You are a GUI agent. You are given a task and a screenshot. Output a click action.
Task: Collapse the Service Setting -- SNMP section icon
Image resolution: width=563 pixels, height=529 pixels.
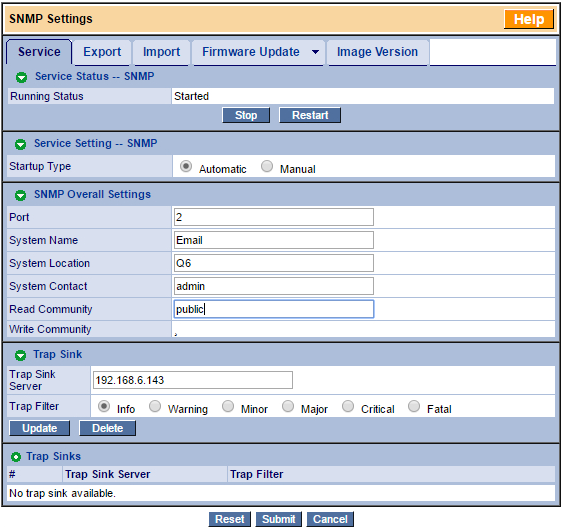tap(20, 144)
